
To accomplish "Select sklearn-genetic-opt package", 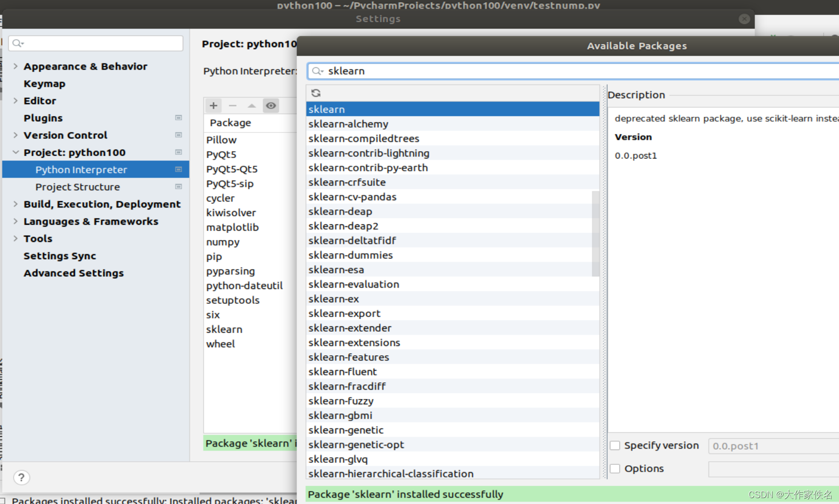I will coord(453,445).
